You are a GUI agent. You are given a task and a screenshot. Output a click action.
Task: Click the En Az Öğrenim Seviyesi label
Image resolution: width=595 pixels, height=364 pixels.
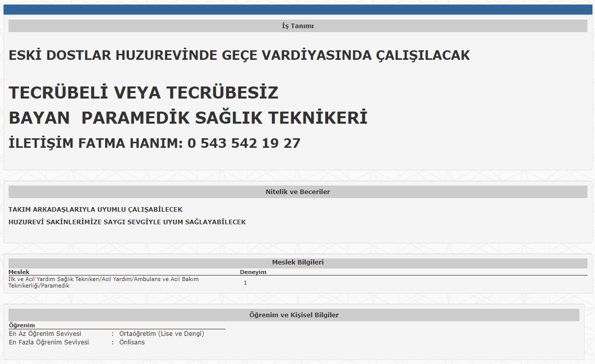(x=45, y=334)
